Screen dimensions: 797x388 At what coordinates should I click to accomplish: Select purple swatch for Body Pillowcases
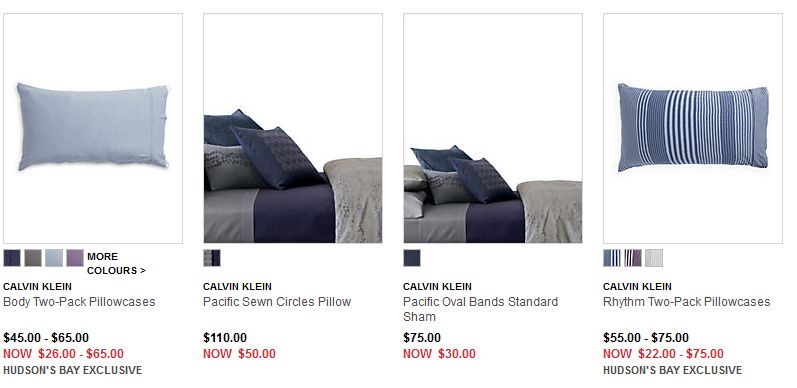[75, 258]
